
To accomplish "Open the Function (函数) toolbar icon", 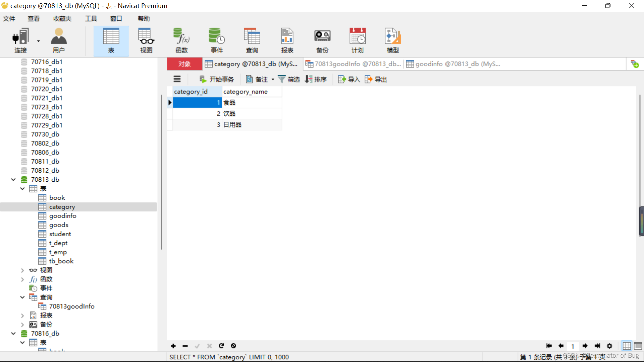I will click(181, 41).
